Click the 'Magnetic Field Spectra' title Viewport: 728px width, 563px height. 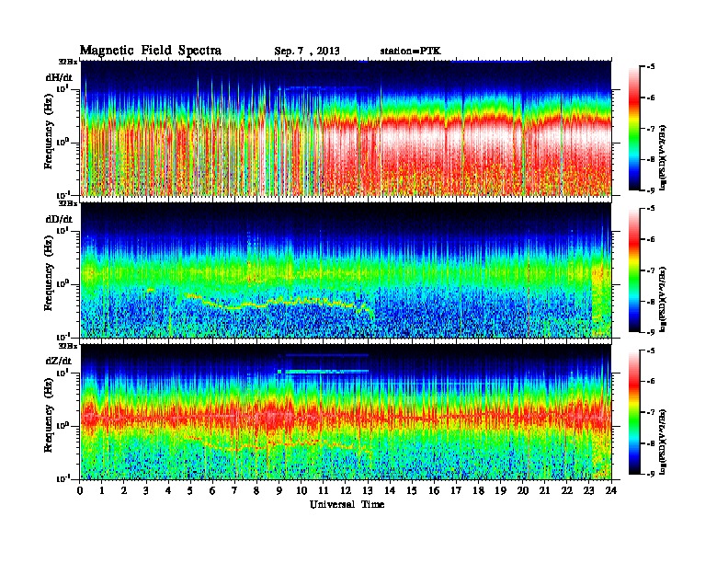(151, 51)
